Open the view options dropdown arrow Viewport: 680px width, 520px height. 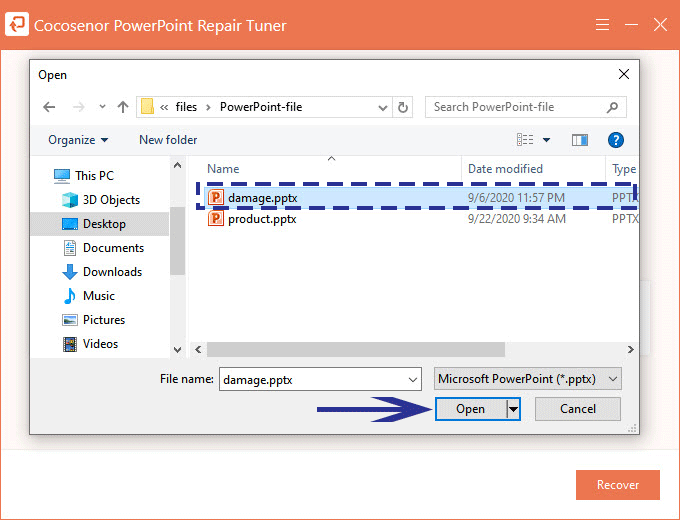(x=546, y=140)
